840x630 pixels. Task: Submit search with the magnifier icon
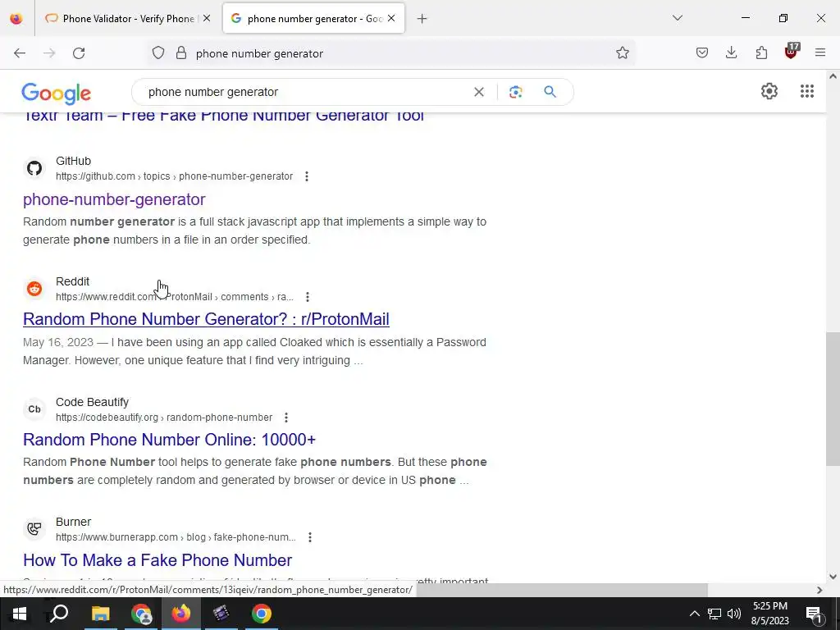click(x=550, y=92)
